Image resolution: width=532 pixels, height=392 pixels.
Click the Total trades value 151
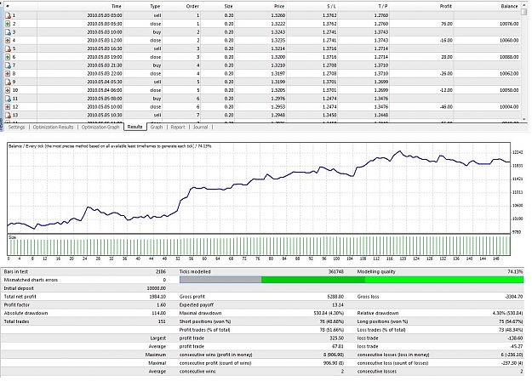click(x=162, y=321)
